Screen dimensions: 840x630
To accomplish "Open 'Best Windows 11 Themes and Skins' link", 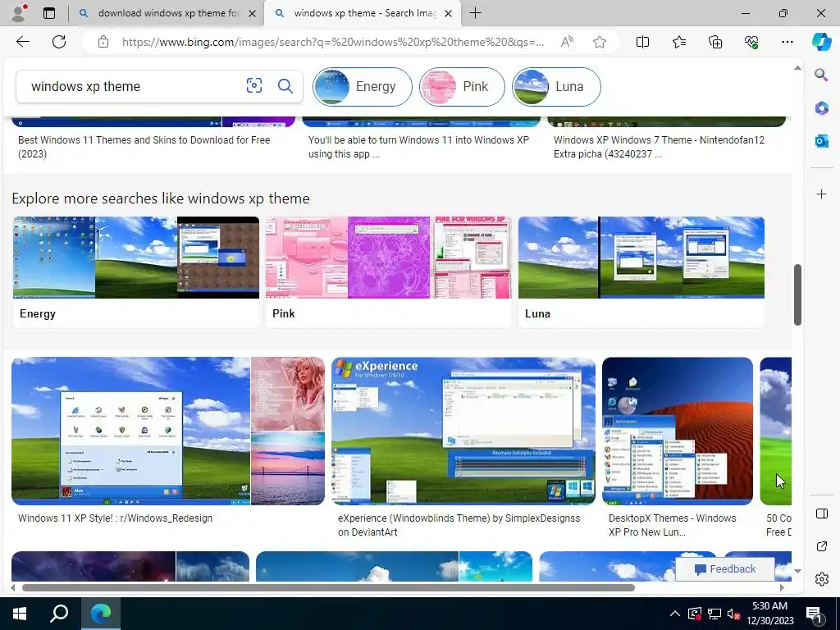I will point(144,147).
